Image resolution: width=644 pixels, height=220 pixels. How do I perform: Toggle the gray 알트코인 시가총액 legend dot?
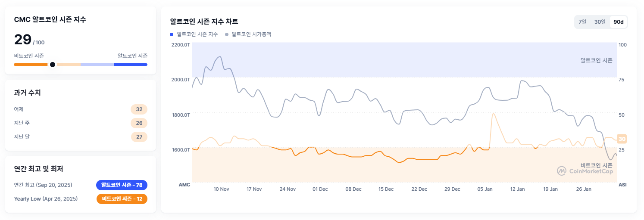point(227,34)
